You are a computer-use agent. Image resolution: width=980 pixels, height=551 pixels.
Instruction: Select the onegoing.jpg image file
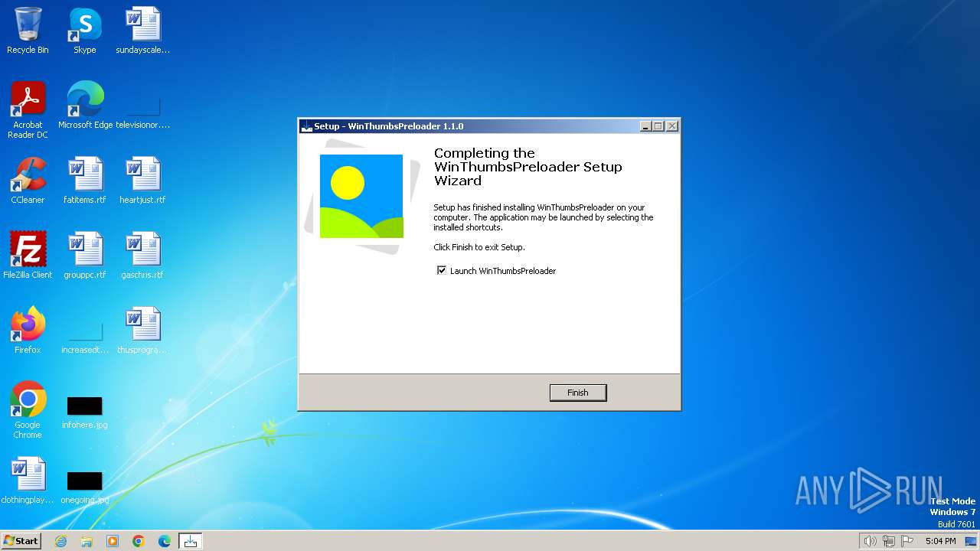pyautogui.click(x=85, y=487)
